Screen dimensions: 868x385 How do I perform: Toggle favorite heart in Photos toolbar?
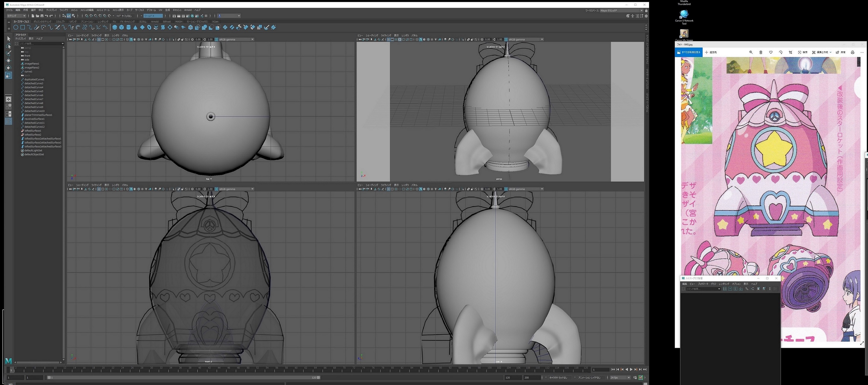[x=771, y=52]
